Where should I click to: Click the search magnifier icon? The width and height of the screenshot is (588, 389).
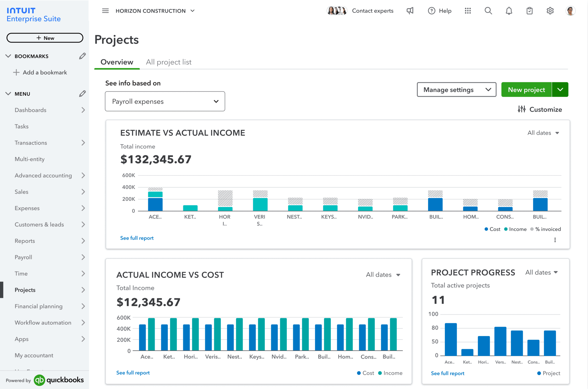pyautogui.click(x=488, y=11)
